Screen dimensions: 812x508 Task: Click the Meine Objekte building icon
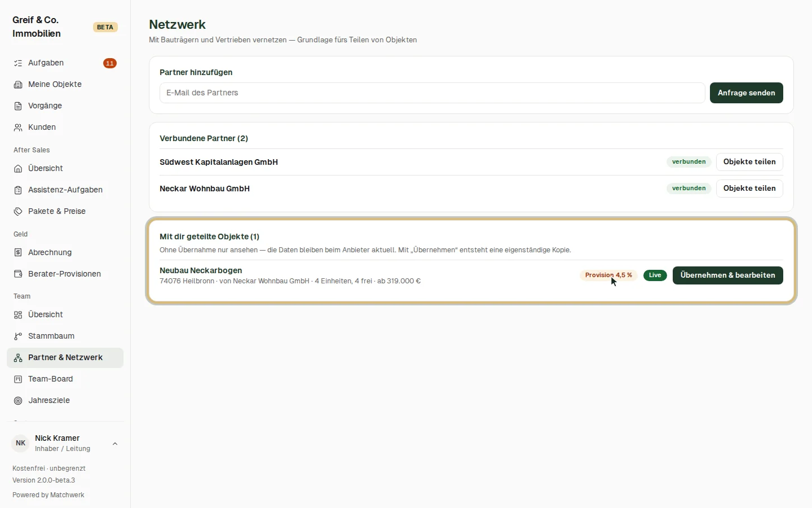pos(18,85)
